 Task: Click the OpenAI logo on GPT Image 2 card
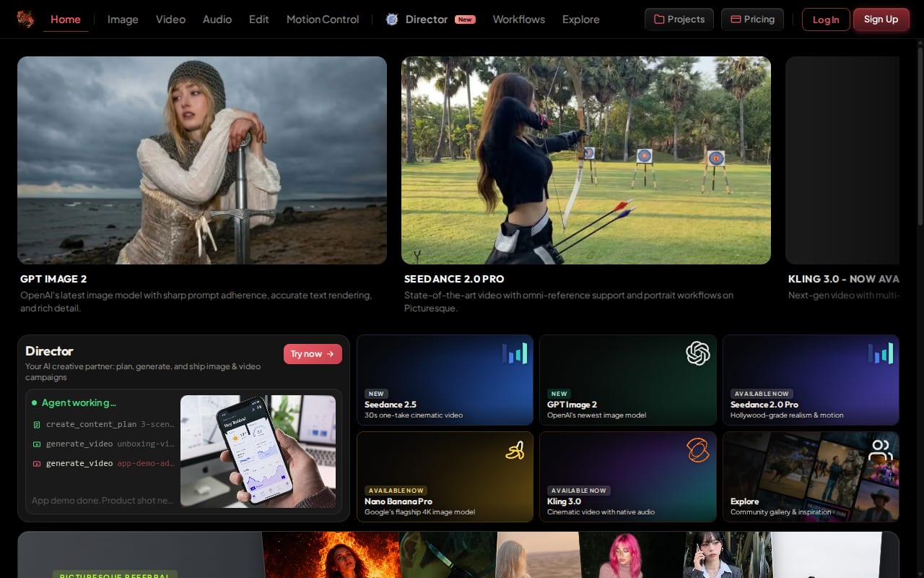tap(698, 353)
